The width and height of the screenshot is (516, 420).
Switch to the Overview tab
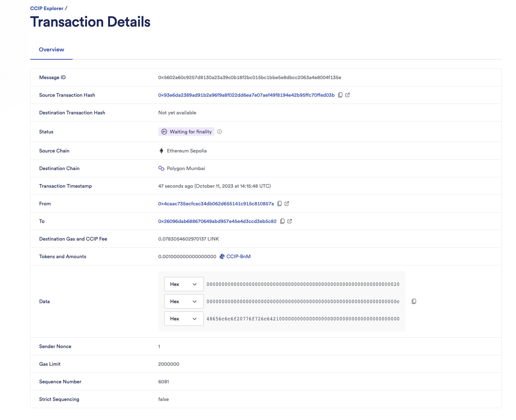tap(51, 50)
